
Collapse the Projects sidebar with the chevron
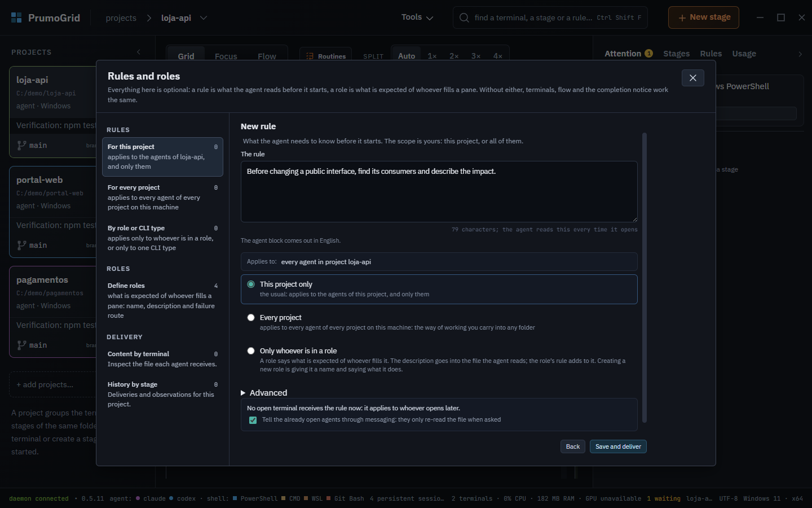(x=139, y=52)
